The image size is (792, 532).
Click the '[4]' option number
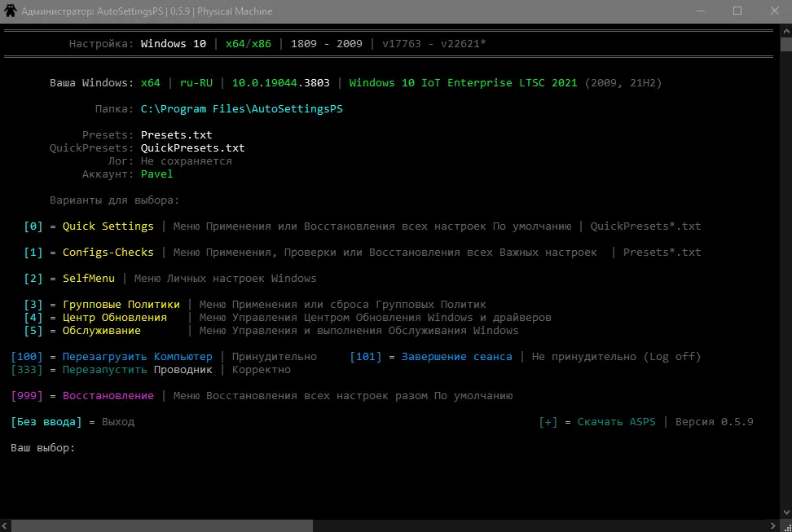33,317
